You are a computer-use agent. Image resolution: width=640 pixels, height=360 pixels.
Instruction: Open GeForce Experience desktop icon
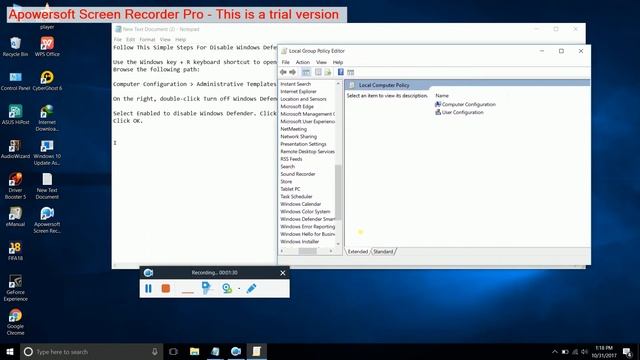click(15, 288)
